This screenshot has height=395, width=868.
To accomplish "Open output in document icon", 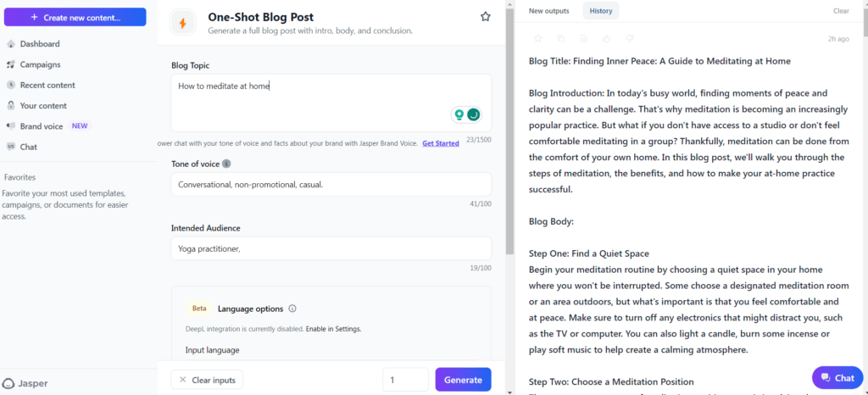I will pyautogui.click(x=584, y=39).
